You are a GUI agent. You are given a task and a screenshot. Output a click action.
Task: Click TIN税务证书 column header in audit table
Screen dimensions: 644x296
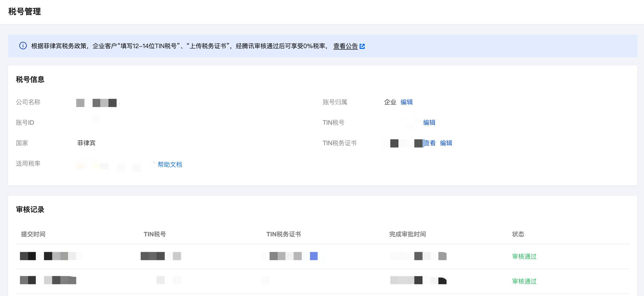[x=284, y=234]
